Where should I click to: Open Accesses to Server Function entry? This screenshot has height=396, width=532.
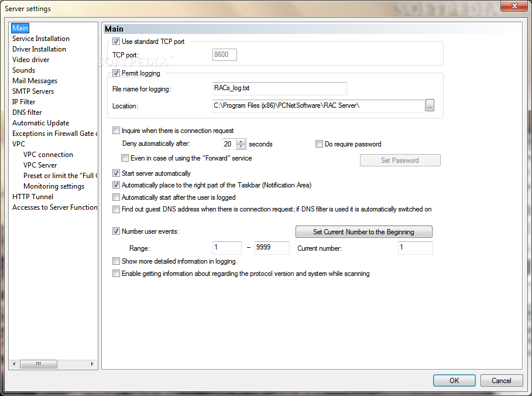point(54,207)
